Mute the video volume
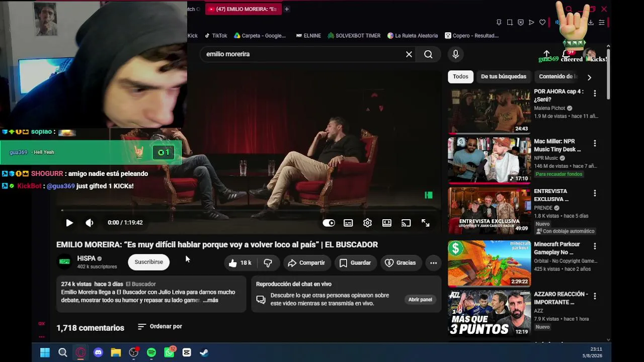The image size is (644, 362). [x=90, y=223]
